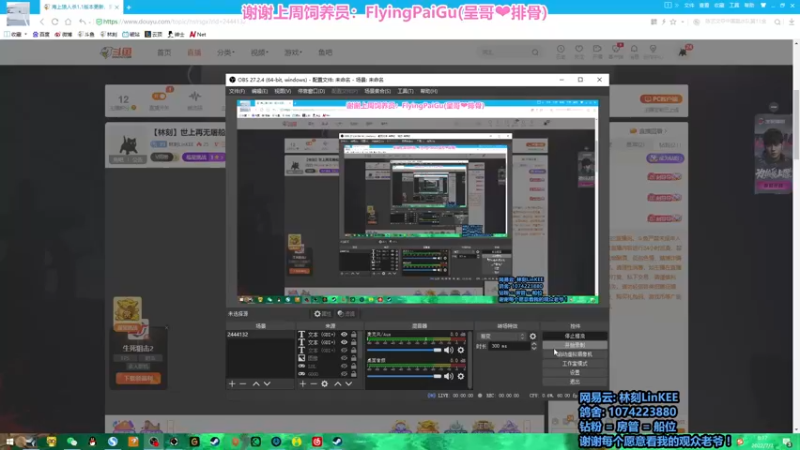Toggle lock on image source
The image size is (800, 450).
(354, 358)
